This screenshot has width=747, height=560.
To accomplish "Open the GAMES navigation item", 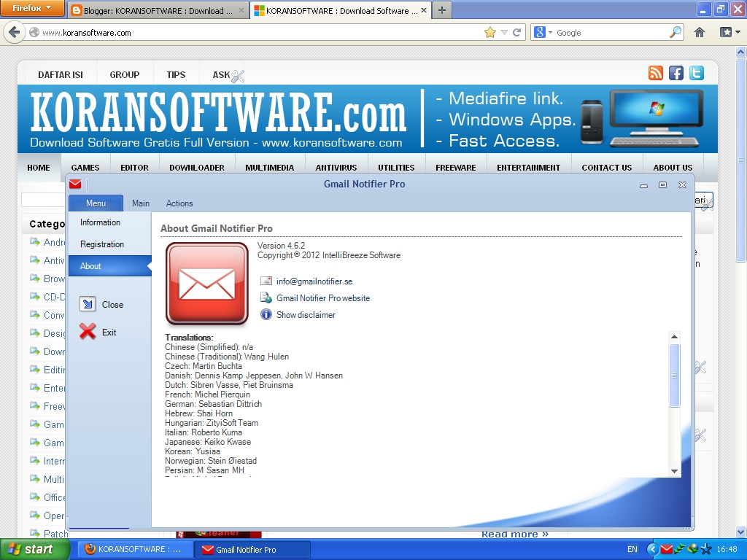I will click(x=85, y=168).
